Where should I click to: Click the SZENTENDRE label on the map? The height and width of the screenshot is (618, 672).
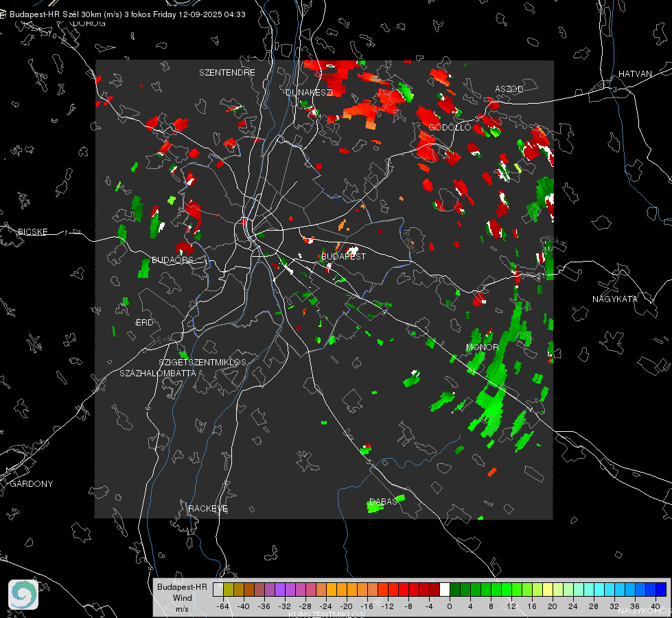[227, 73]
